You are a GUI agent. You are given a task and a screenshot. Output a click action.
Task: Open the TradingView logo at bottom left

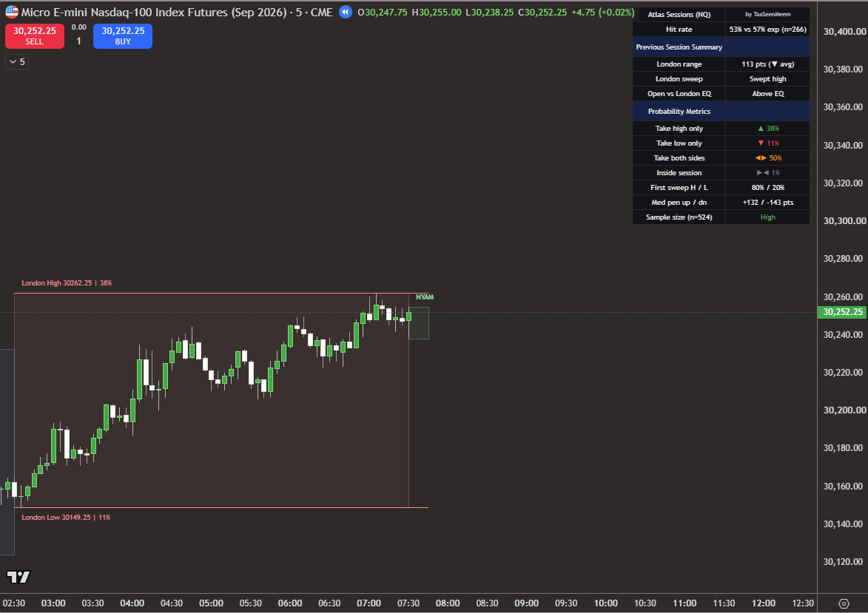coord(18,577)
